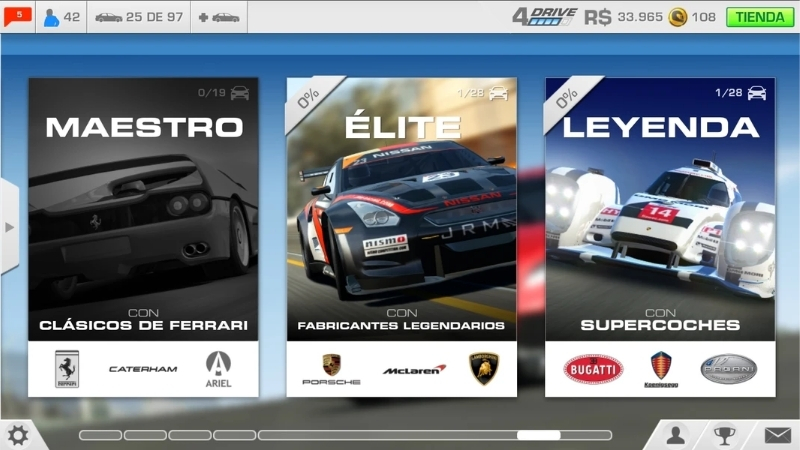The image size is (800, 450).
Task: Tap SUPERCOCHES caption
Action: 660,325
